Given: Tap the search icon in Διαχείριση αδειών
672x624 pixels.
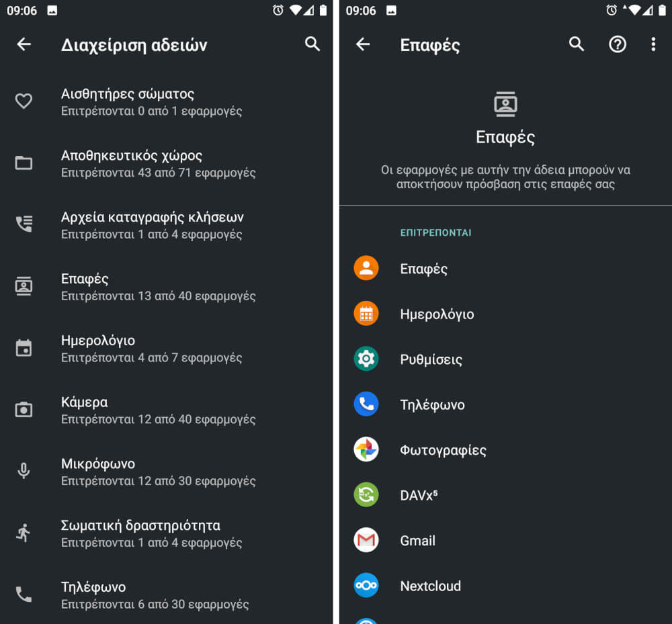Looking at the screenshot, I should [312, 44].
